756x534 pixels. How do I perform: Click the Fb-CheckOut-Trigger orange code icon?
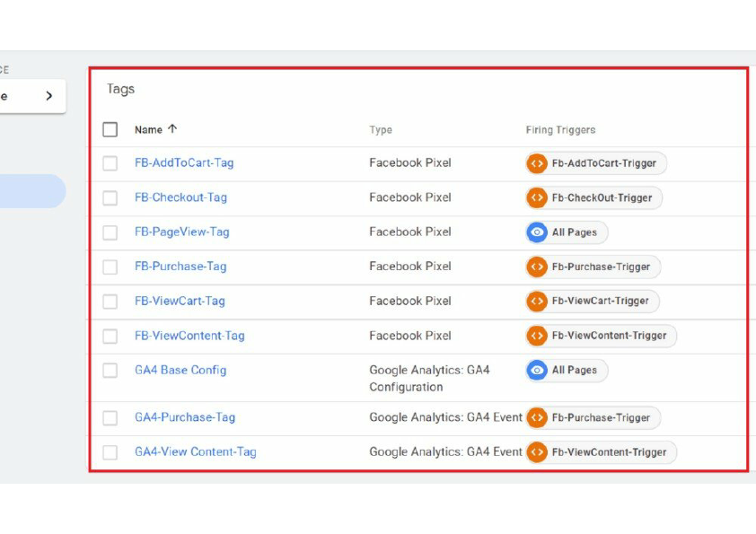537,197
